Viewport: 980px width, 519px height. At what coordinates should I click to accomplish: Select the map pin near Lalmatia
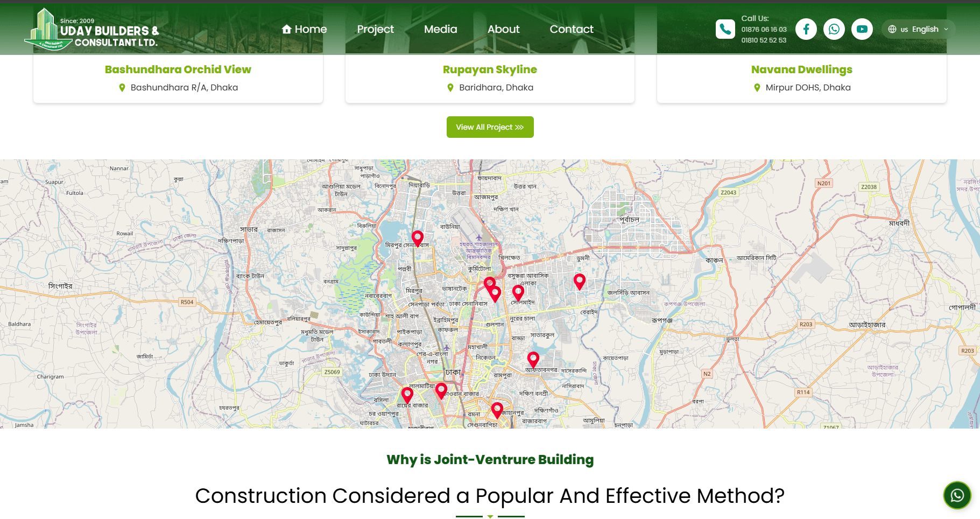(x=441, y=391)
